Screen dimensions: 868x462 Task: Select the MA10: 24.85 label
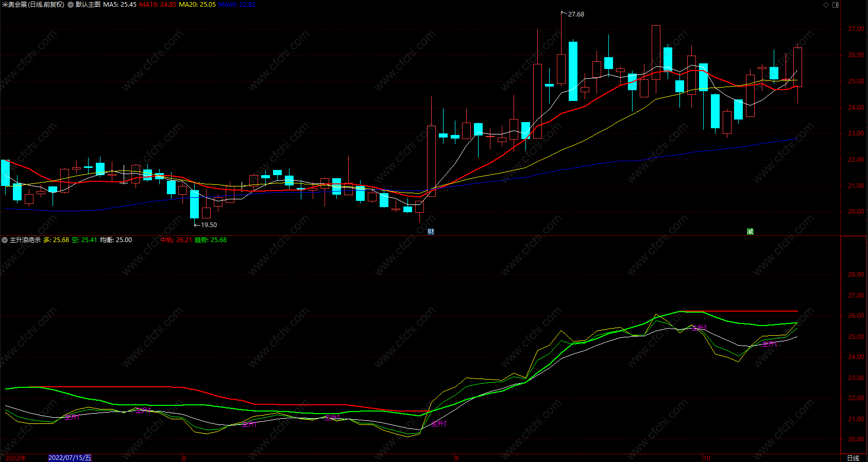(x=158, y=5)
